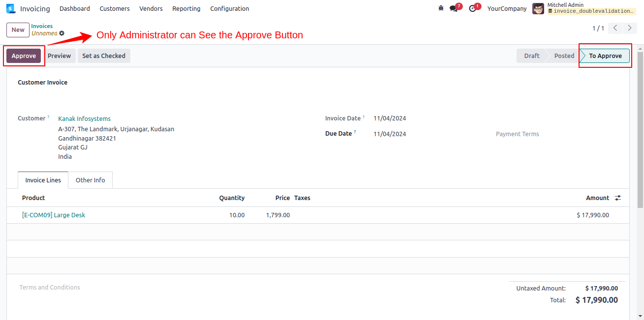The width and height of the screenshot is (644, 320).
Task: Sort by Product column header
Action: [x=33, y=198]
